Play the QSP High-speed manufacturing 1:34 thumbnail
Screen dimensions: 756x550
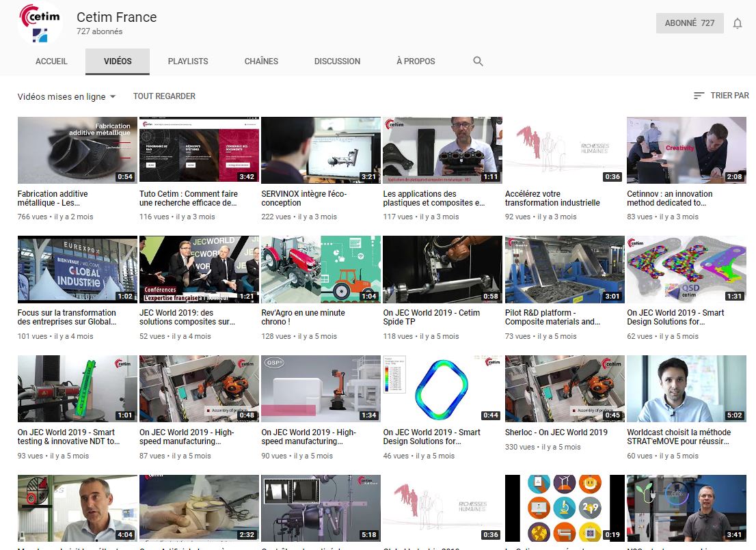[321, 389]
